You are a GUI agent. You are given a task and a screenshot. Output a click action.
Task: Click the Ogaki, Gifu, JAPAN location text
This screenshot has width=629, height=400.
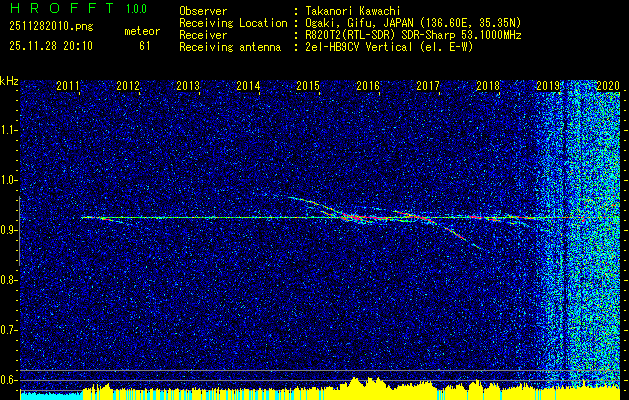[411, 23]
